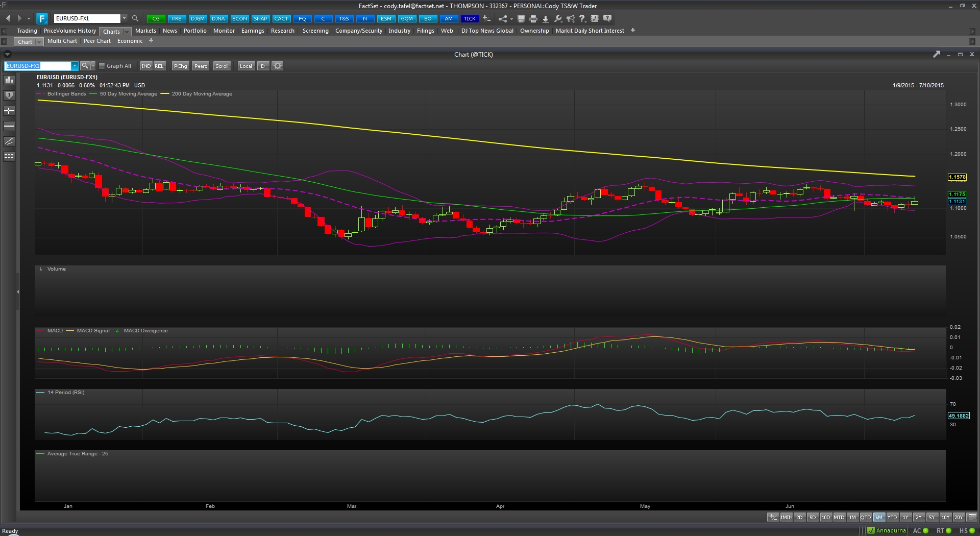Open the Chart sub-tab dropdown arrow
This screenshot has height=536, width=980.
tap(39, 42)
